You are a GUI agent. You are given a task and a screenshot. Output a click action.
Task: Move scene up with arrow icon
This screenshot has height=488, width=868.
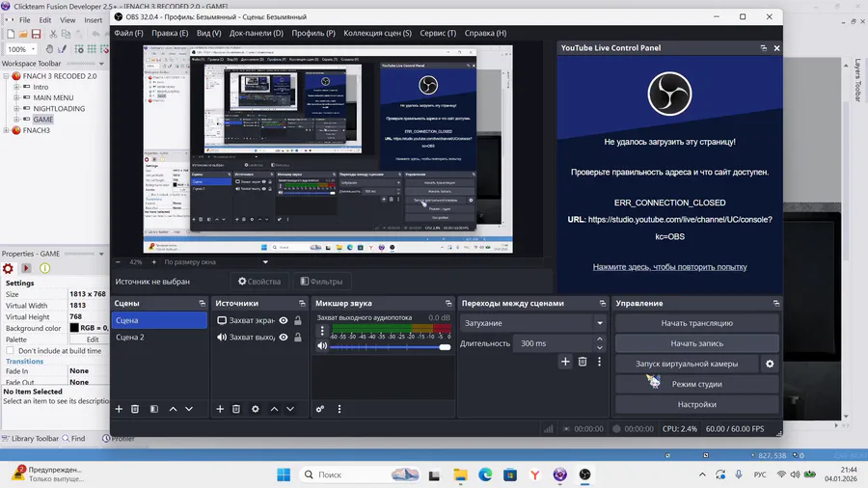[x=173, y=409]
